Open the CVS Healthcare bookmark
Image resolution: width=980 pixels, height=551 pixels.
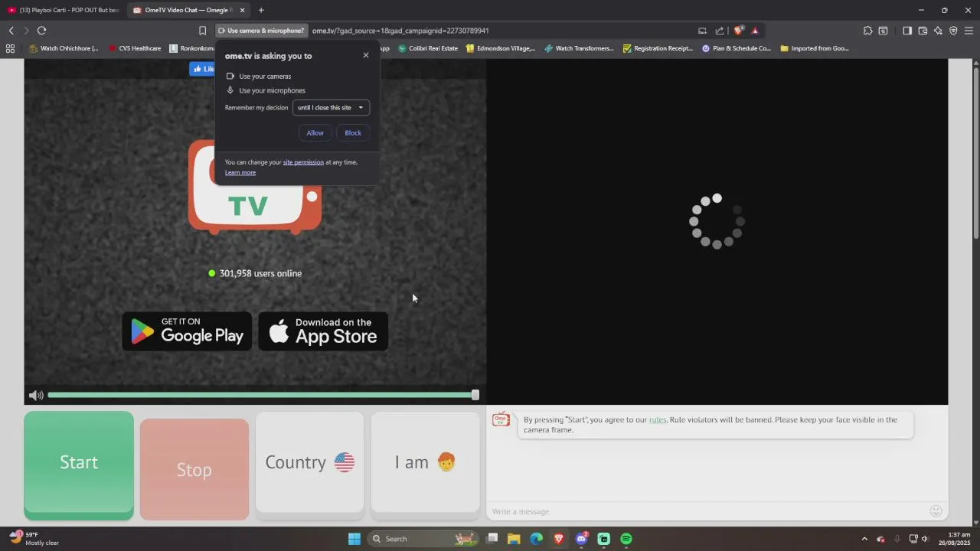point(135,48)
